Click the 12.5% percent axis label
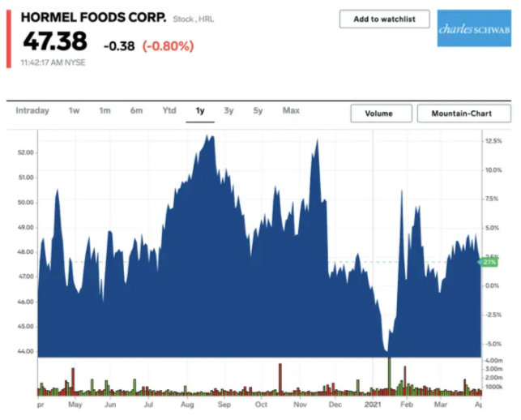The width and height of the screenshot is (521, 420). (493, 141)
